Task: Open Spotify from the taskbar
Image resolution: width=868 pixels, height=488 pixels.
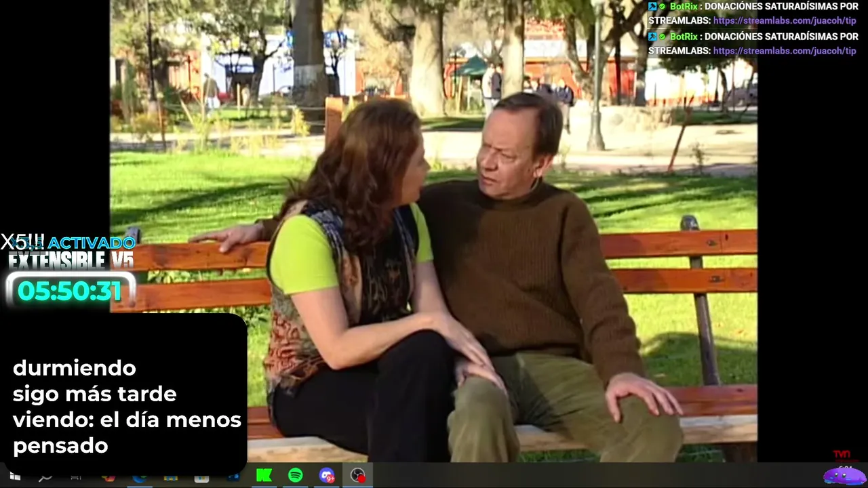Action: (x=296, y=476)
